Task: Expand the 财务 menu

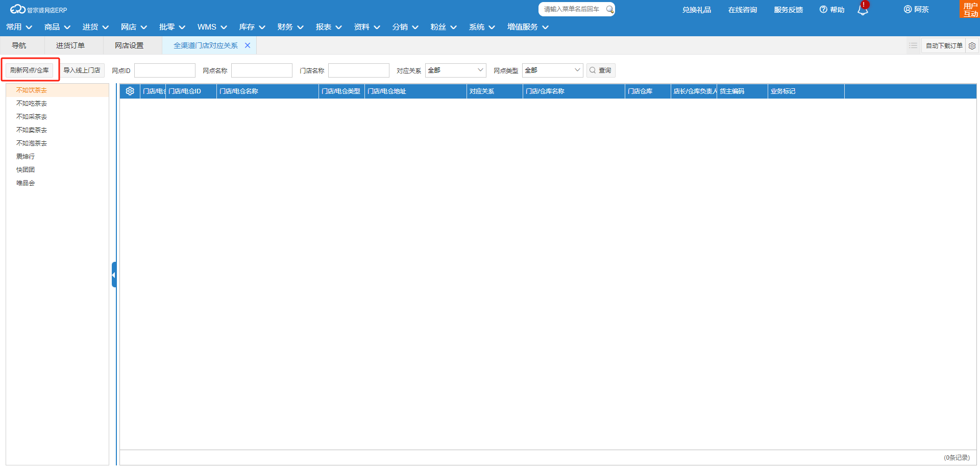Action: [x=290, y=27]
